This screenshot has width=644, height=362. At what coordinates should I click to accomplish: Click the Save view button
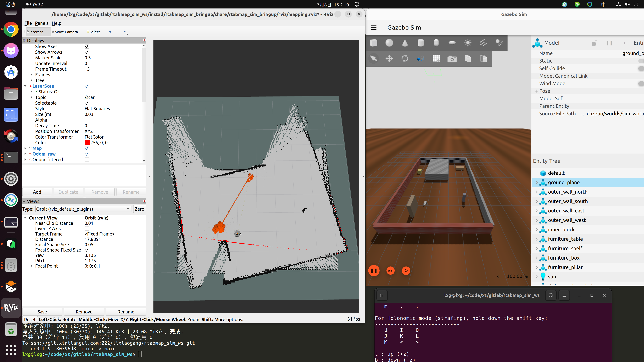(x=42, y=312)
